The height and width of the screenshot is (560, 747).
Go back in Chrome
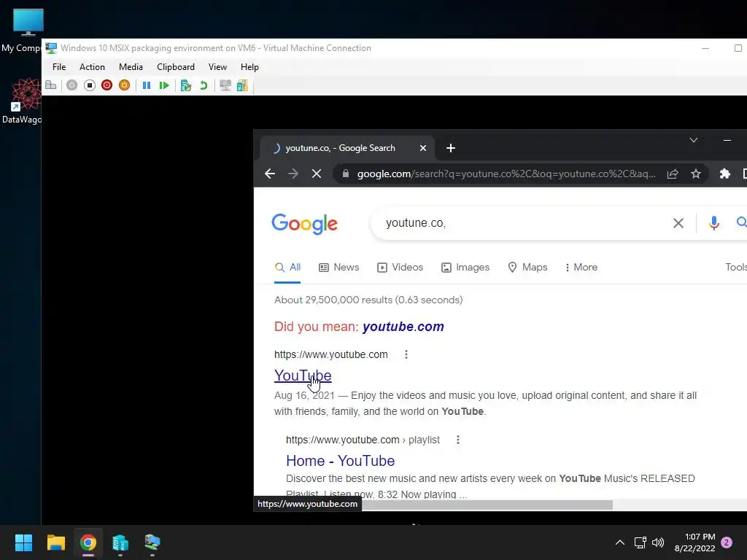point(270,174)
